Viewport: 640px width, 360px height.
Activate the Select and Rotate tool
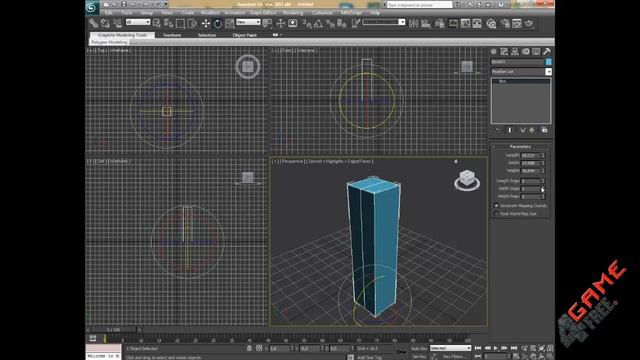click(x=218, y=23)
